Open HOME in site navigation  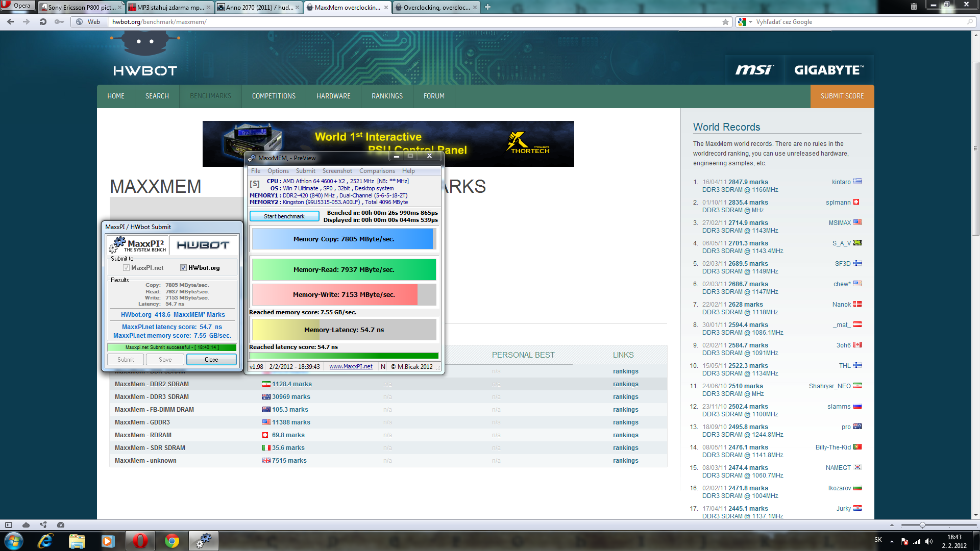pos(116,96)
